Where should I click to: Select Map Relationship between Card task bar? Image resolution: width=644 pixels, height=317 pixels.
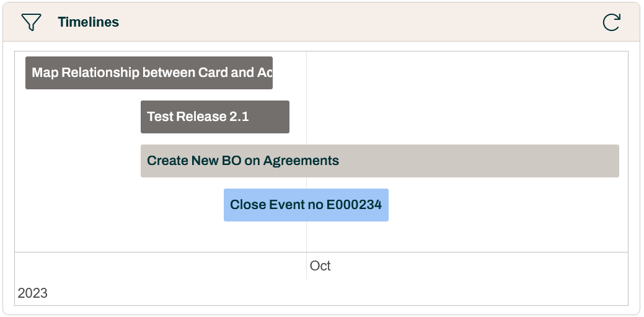[x=149, y=73]
